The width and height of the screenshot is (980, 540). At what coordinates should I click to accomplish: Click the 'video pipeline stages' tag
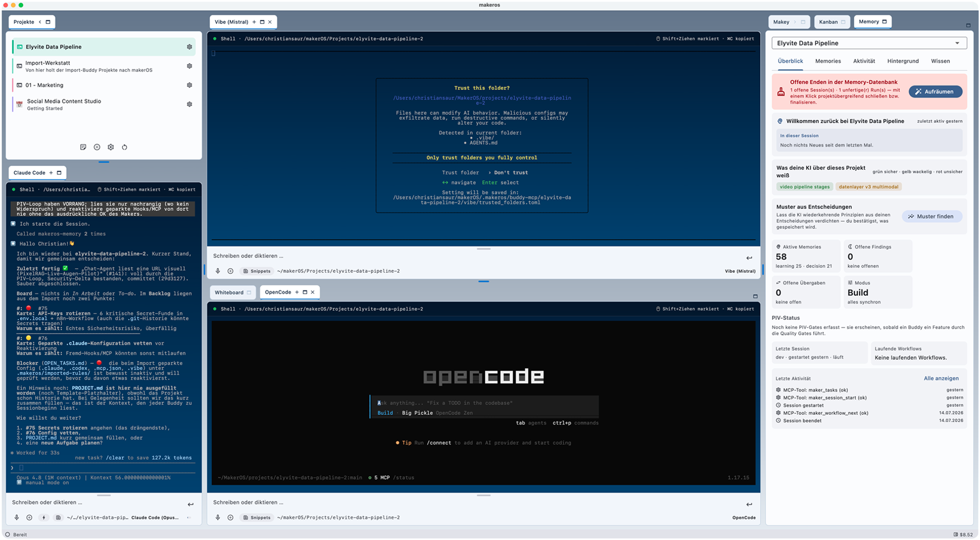point(804,187)
